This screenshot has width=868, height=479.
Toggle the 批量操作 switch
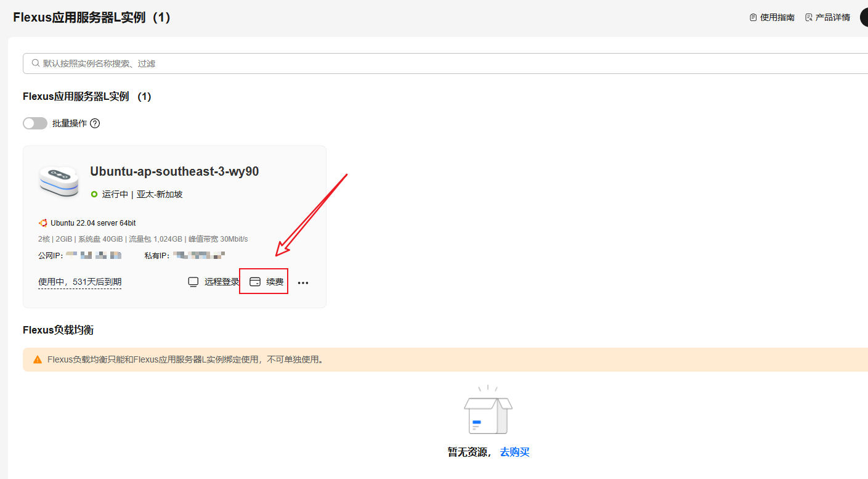(x=35, y=123)
